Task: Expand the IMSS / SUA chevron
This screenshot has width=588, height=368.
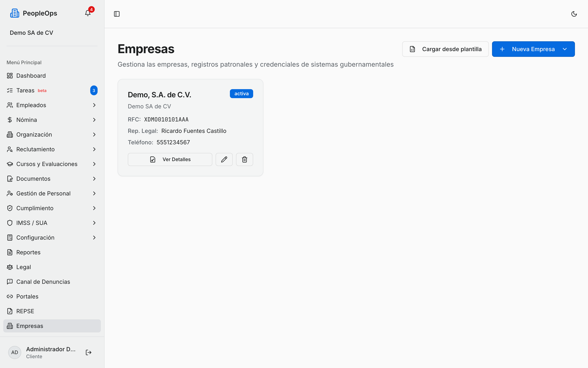Action: tap(94, 223)
